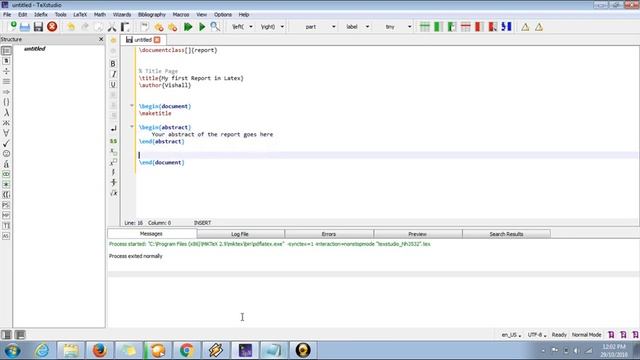Switch to the Log File tab

click(x=240, y=234)
